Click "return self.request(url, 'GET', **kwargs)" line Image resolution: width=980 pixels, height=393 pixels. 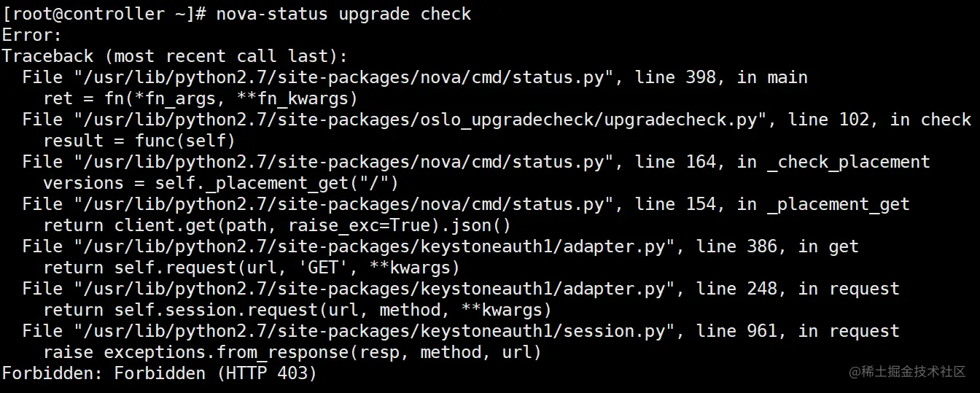(252, 268)
